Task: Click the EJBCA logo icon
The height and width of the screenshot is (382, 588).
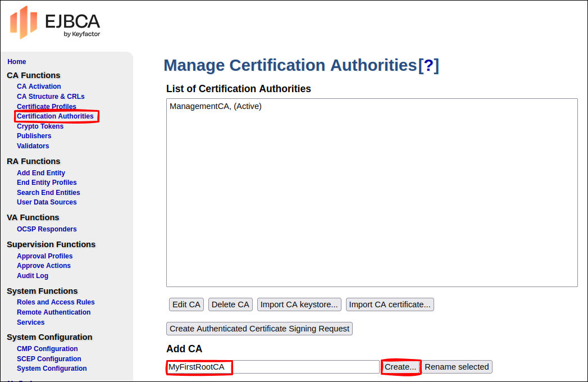Action: point(24,22)
